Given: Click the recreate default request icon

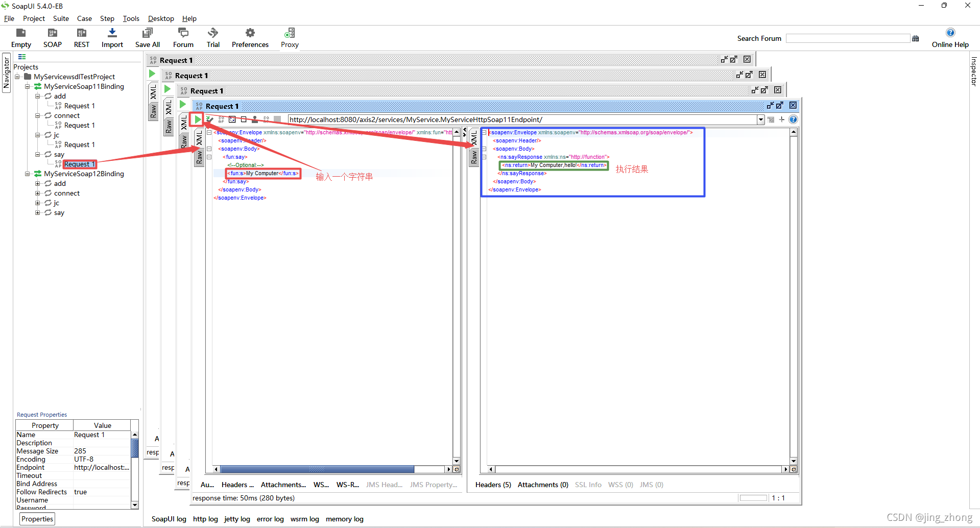Looking at the screenshot, I should tap(232, 119).
